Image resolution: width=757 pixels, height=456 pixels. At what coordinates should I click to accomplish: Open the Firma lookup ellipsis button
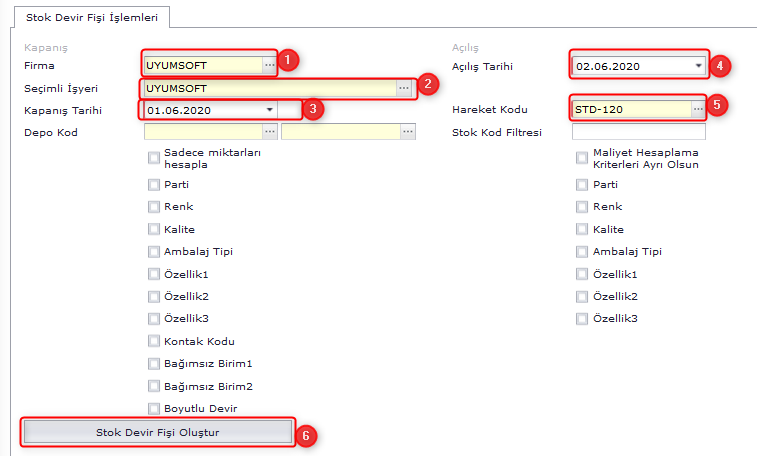pos(270,65)
